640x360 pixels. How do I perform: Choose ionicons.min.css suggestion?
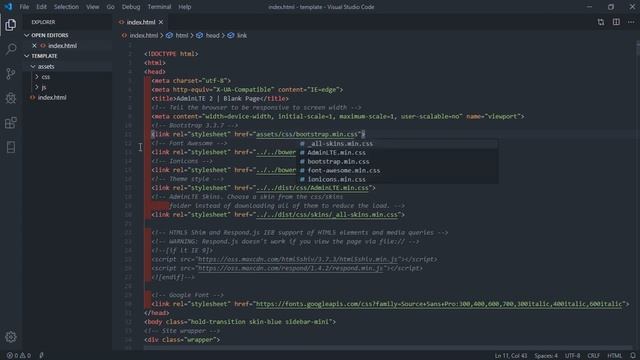tap(398, 180)
